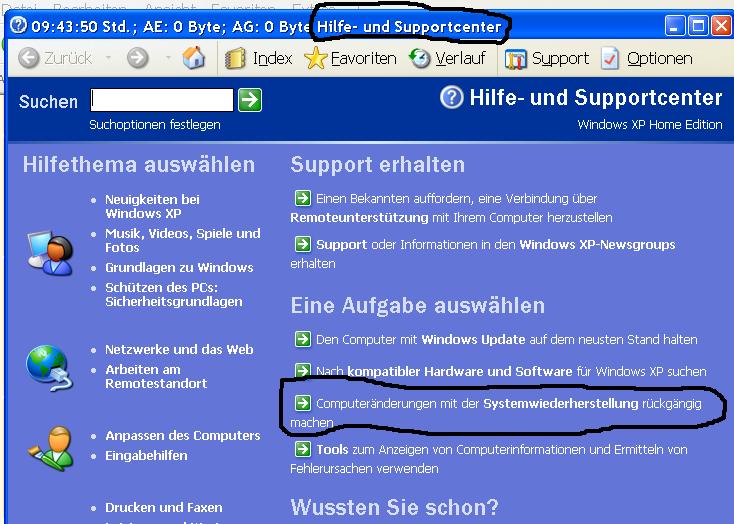Click green arrow beside Einen Bekannten auffordern
This screenshot has height=524, width=734.
pos(302,198)
